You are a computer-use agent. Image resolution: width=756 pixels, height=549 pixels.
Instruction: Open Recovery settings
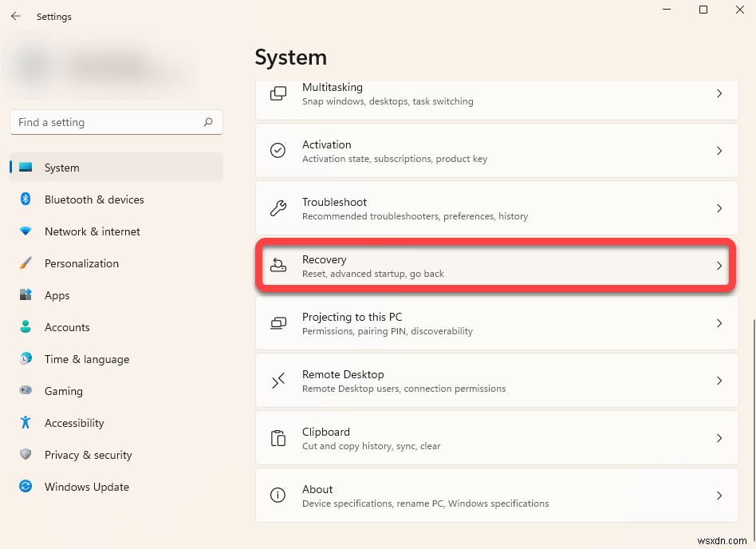pos(496,265)
